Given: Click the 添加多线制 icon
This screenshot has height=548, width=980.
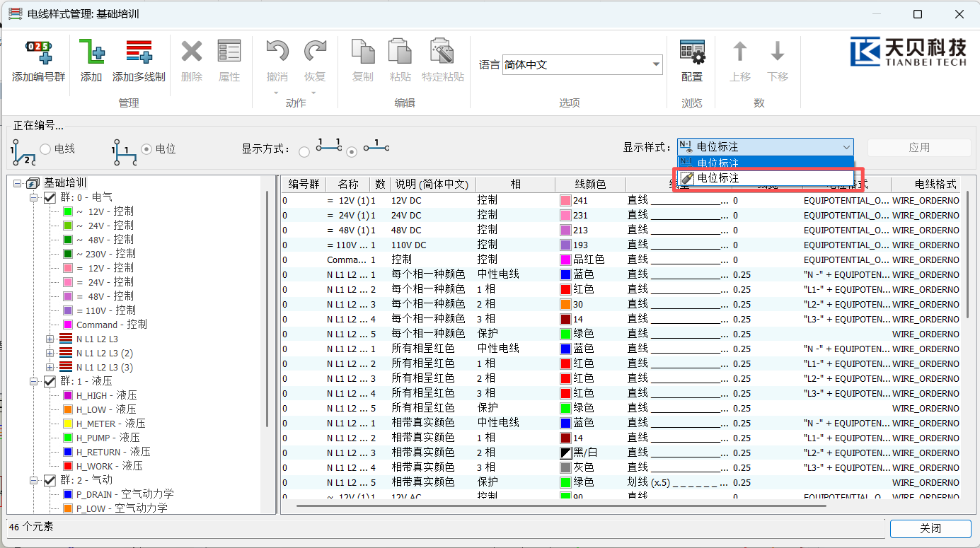Looking at the screenshot, I should [x=139, y=53].
